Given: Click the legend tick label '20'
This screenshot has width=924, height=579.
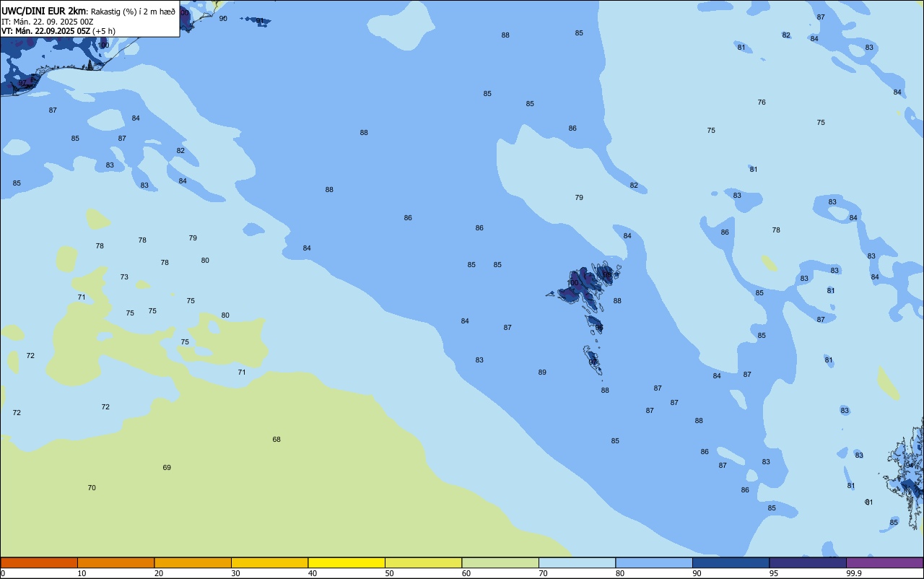Looking at the screenshot, I should pyautogui.click(x=159, y=573).
